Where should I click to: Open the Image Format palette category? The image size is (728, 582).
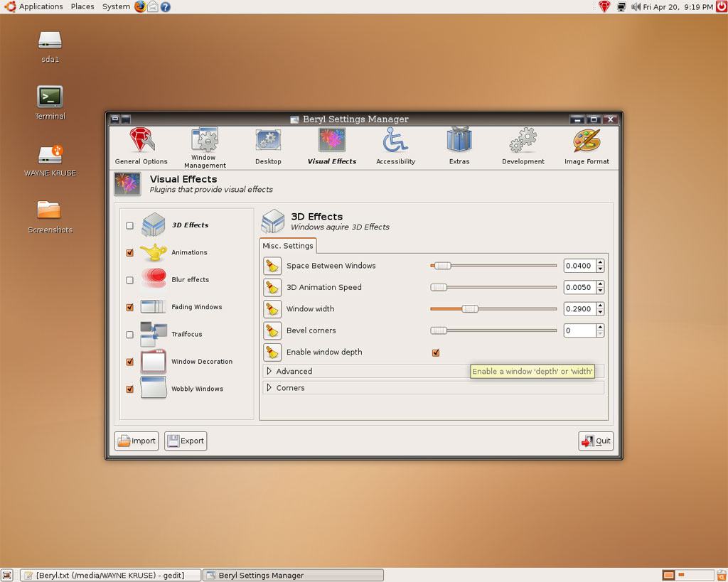tap(587, 146)
